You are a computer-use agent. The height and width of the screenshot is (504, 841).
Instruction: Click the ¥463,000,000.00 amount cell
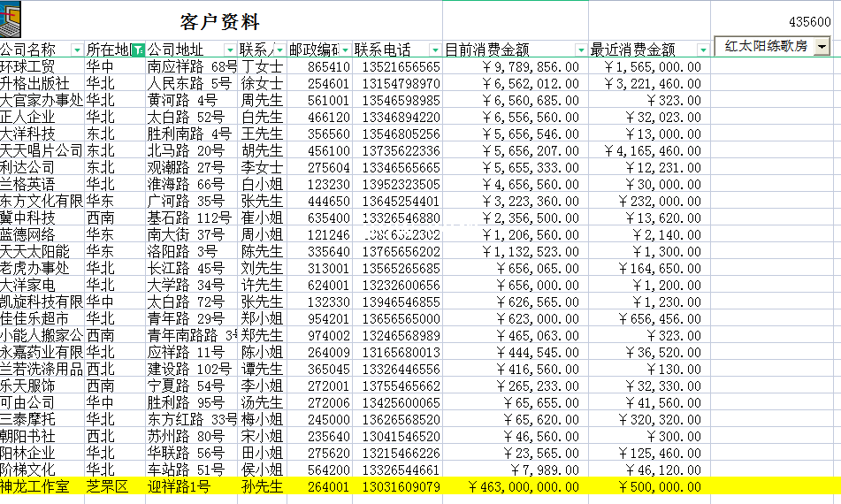point(516,486)
